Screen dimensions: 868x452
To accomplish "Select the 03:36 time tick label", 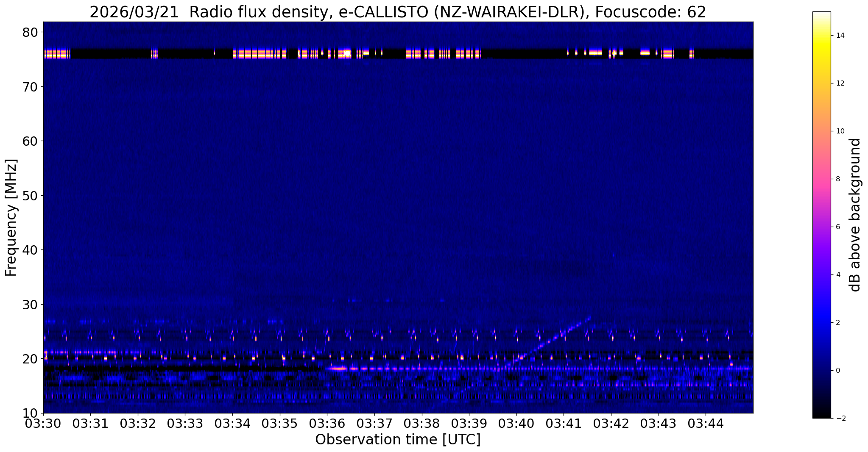I will (x=327, y=424).
